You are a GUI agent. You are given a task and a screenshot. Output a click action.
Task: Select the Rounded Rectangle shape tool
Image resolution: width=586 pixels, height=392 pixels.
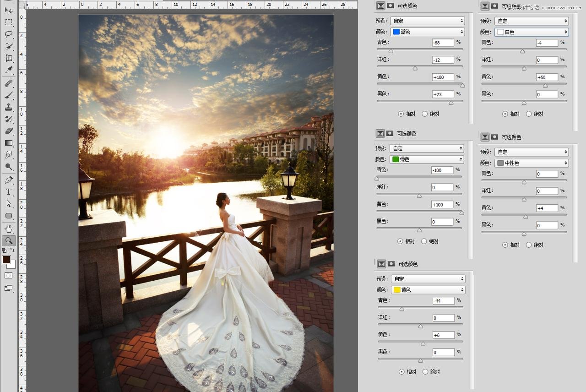pyautogui.click(x=9, y=216)
